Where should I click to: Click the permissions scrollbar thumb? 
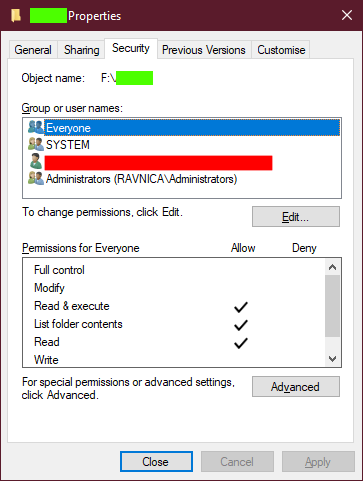click(332, 306)
